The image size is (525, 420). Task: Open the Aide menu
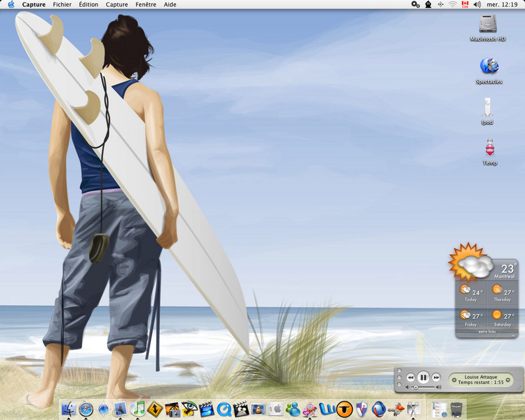point(170,5)
